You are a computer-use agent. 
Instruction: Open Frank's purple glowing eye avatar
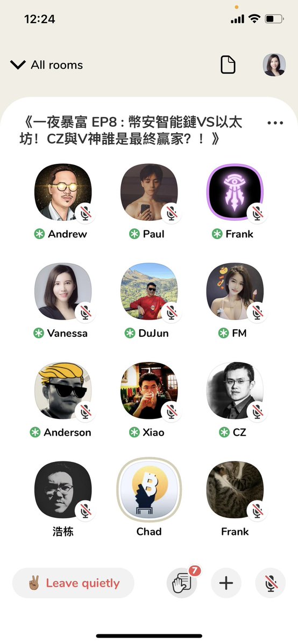point(235,192)
